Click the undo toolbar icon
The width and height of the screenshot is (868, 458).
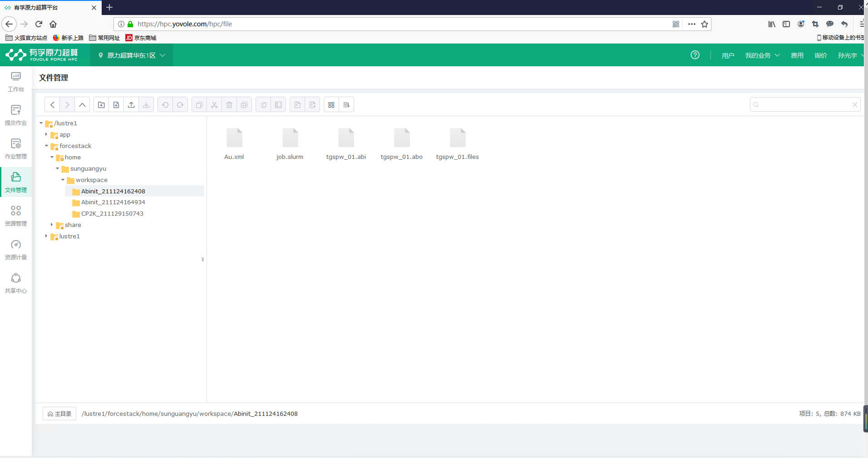pyautogui.click(x=165, y=105)
